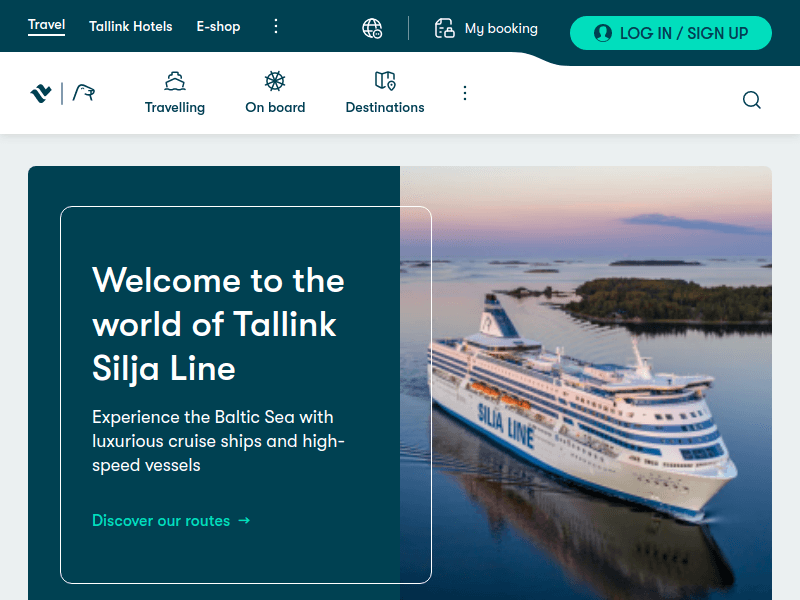
Task: Click the Tallink Silja logo
Action: coord(40,90)
